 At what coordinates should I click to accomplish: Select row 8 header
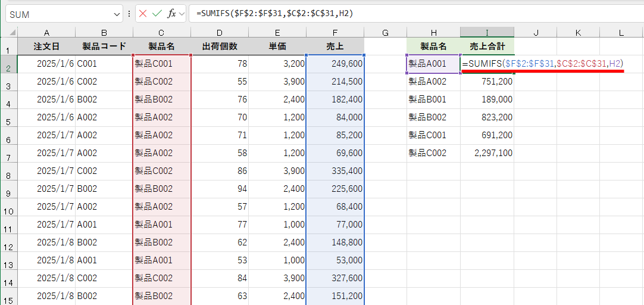pyautogui.click(x=9, y=171)
